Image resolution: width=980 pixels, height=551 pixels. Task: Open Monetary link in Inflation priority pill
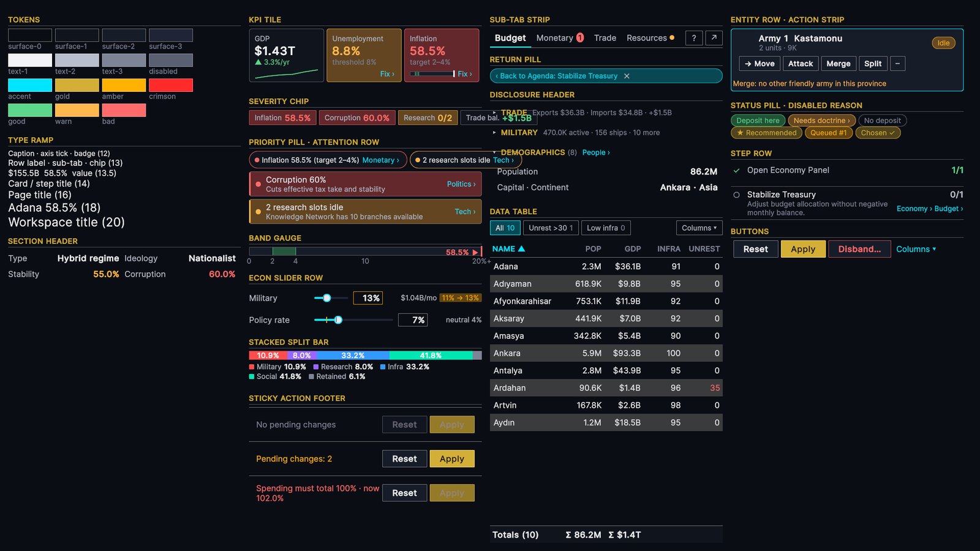[380, 160]
